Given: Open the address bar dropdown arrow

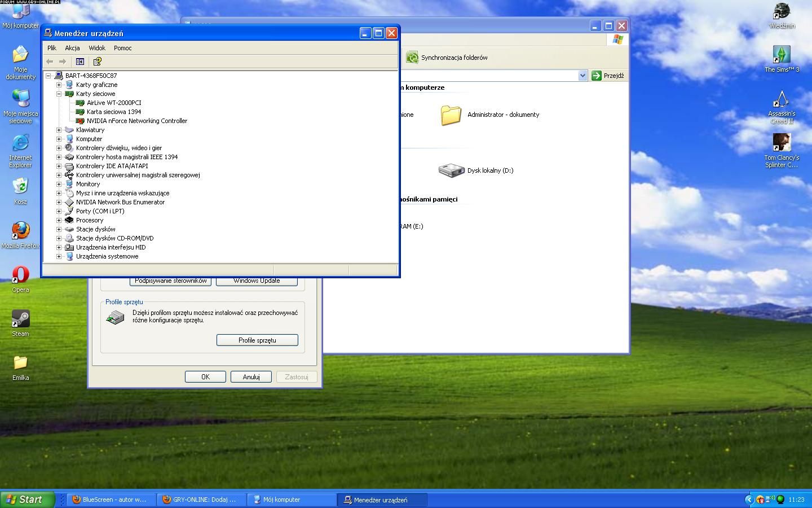Looking at the screenshot, I should coord(582,76).
